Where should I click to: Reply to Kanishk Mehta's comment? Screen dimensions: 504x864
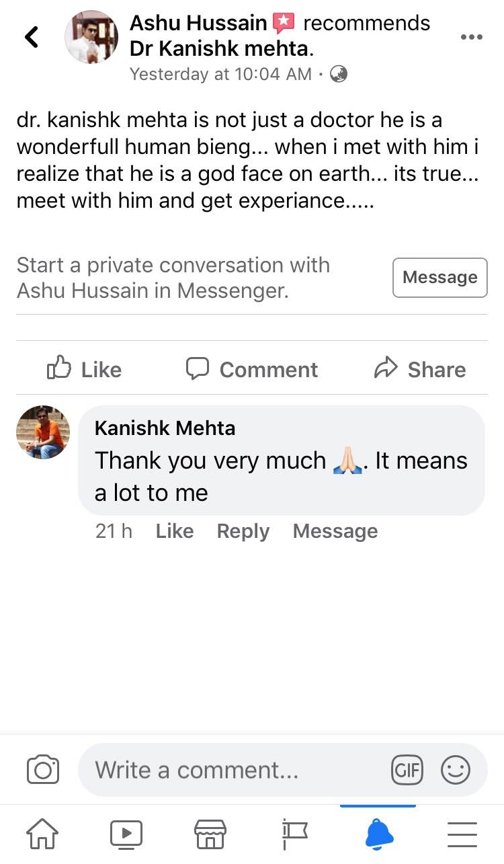click(x=243, y=531)
